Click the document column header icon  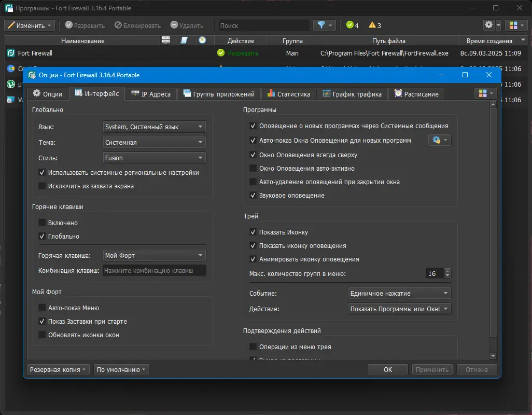click(x=184, y=40)
